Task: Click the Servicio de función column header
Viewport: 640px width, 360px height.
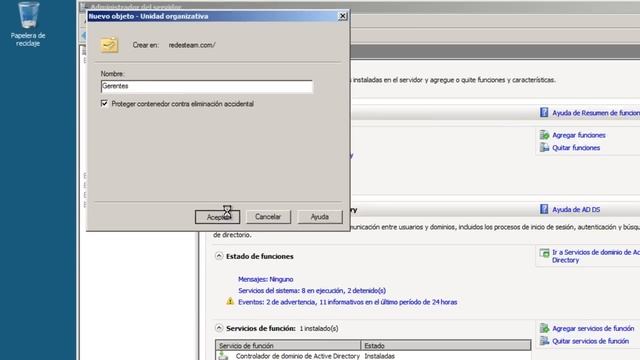Action: (288, 345)
